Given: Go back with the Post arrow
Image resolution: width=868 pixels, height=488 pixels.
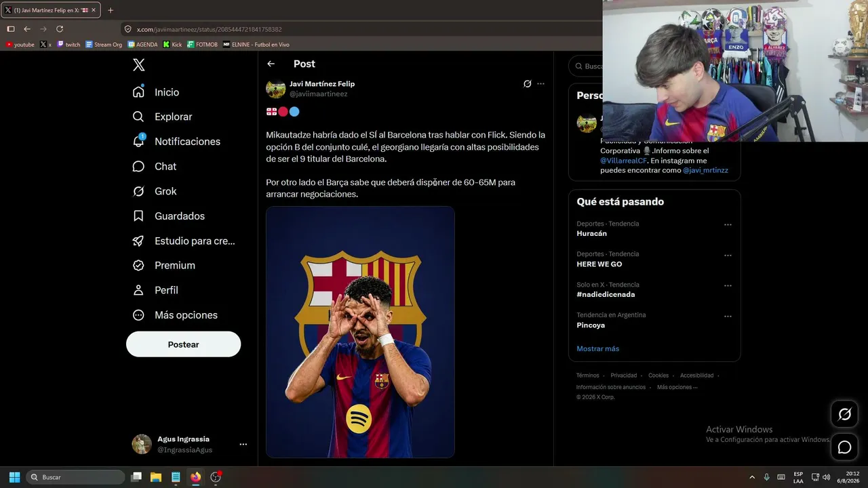Looking at the screenshot, I should tap(271, 64).
